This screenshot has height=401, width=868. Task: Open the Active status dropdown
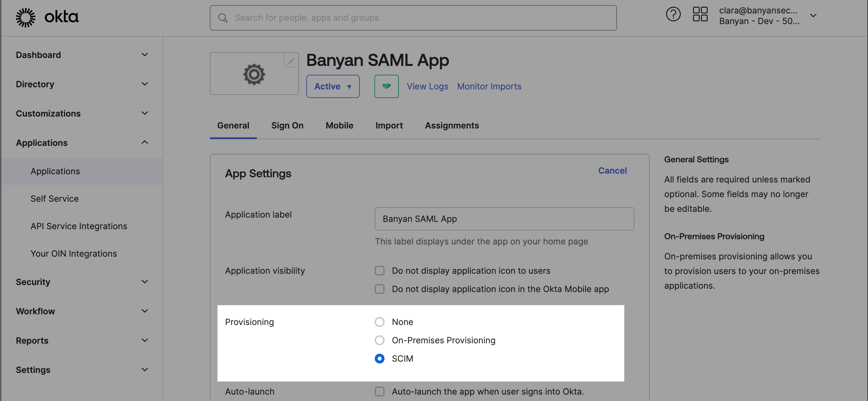[x=333, y=87]
